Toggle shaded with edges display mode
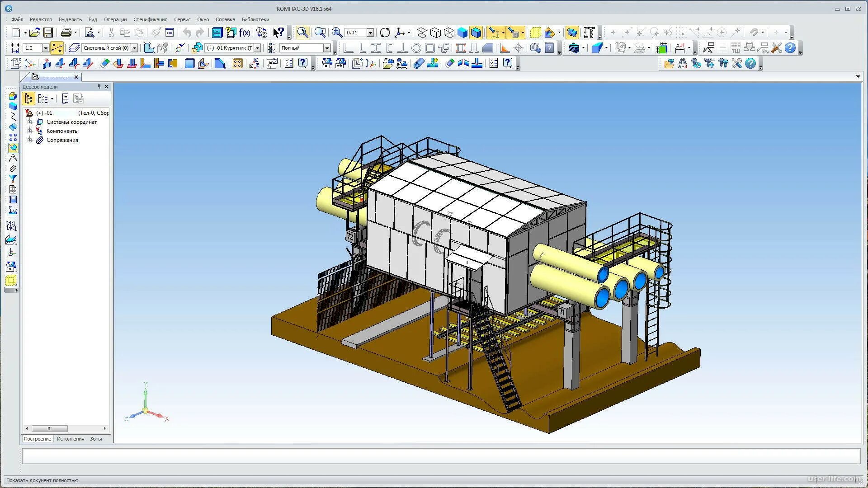Screen dimensions: 868x488 click(476, 33)
